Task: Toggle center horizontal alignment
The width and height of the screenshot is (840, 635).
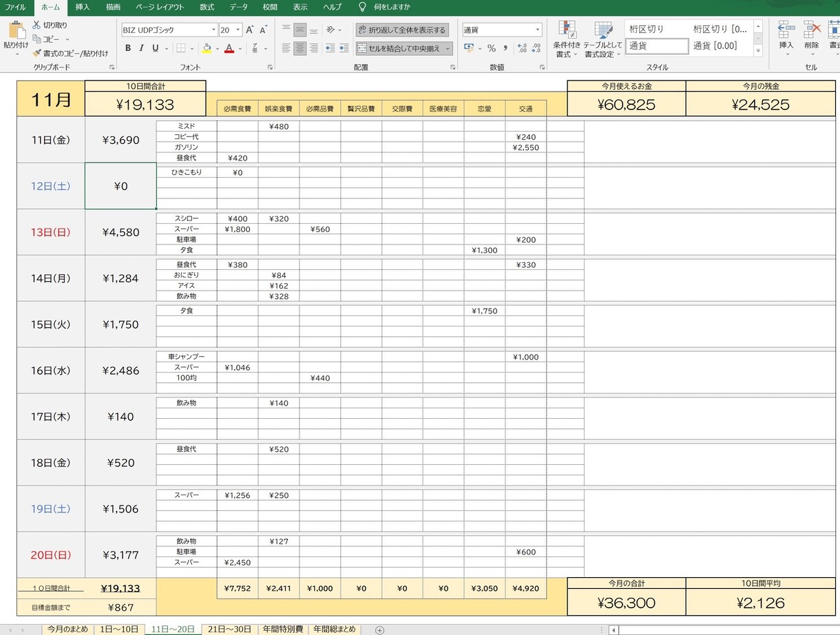Action: pos(300,48)
